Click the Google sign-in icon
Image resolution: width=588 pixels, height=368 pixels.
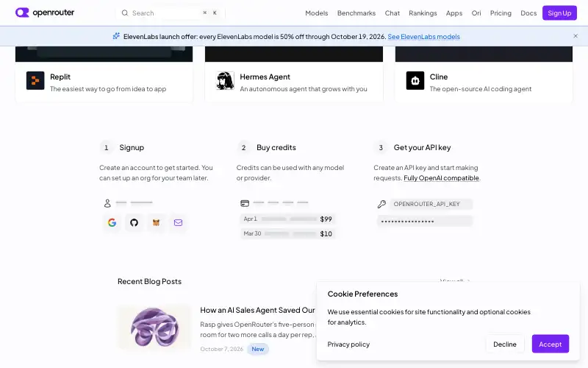click(112, 223)
